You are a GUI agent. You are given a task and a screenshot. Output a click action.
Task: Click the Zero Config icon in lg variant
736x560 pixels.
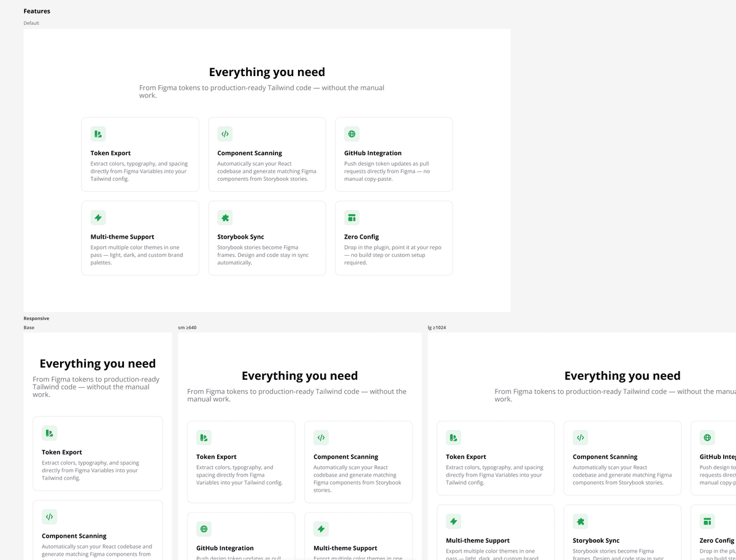pyautogui.click(x=707, y=521)
